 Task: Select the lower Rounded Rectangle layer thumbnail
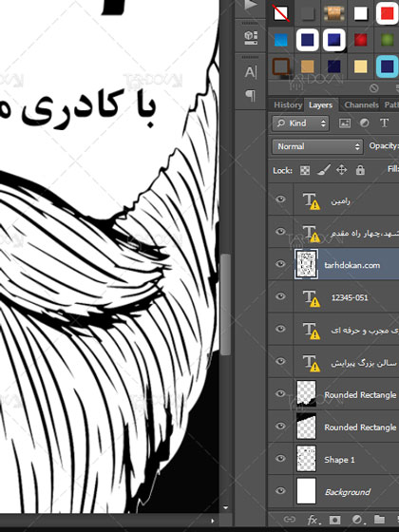click(x=306, y=427)
